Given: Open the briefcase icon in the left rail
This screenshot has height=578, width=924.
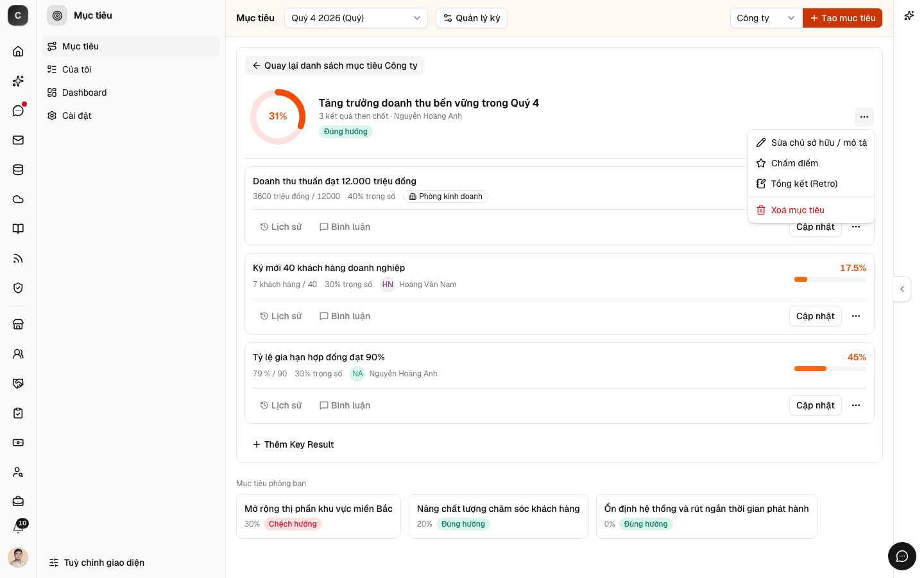Looking at the screenshot, I should (18, 501).
